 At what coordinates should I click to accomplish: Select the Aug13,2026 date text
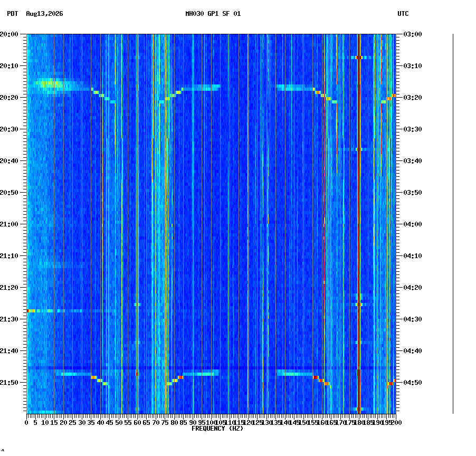pyautogui.click(x=44, y=14)
